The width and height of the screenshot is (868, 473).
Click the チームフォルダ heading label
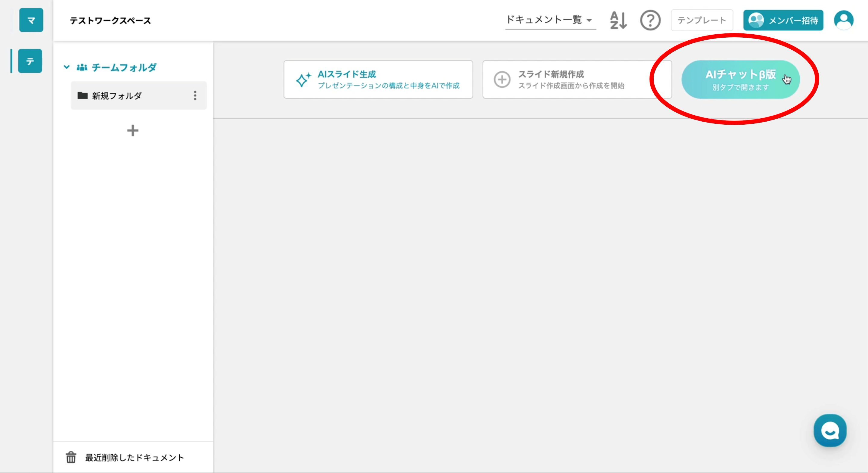[x=124, y=67]
